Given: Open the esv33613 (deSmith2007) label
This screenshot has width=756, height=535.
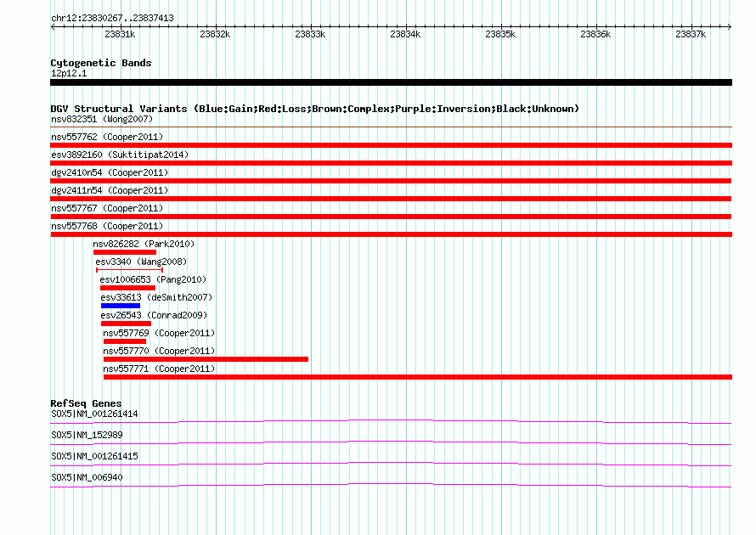Looking at the screenshot, I should (156, 297).
